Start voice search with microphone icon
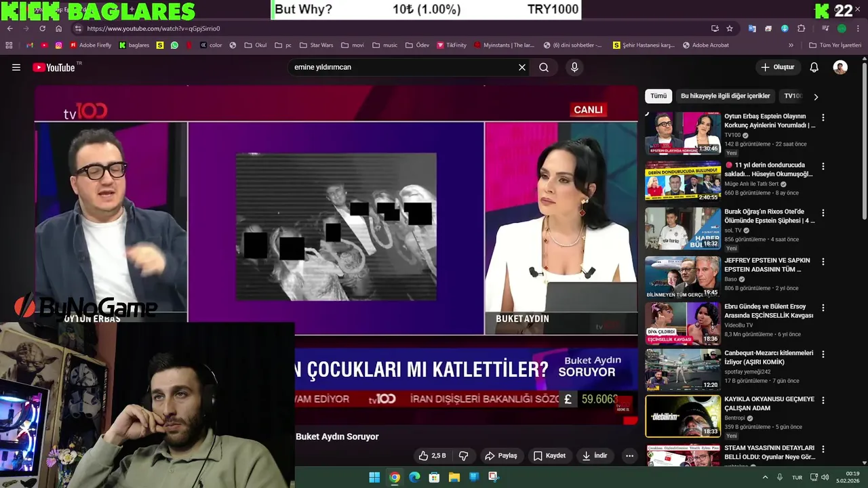Screen dimensions: 868x488 point(574,67)
